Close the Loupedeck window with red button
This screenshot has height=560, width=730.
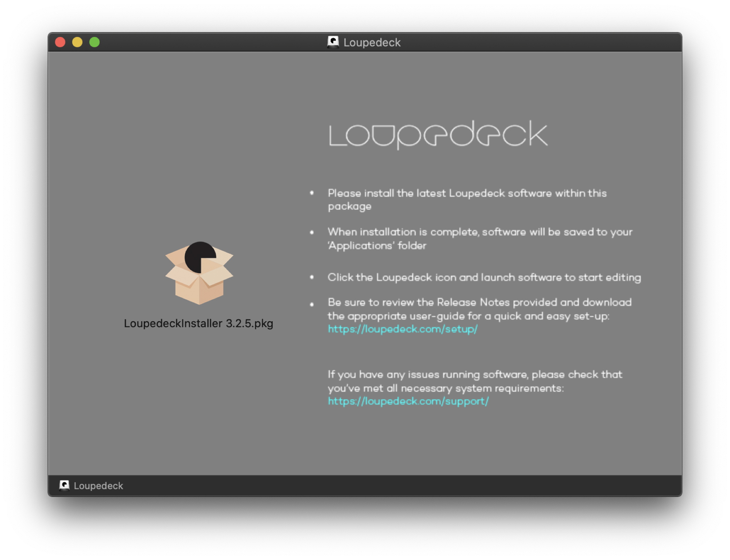click(x=60, y=42)
